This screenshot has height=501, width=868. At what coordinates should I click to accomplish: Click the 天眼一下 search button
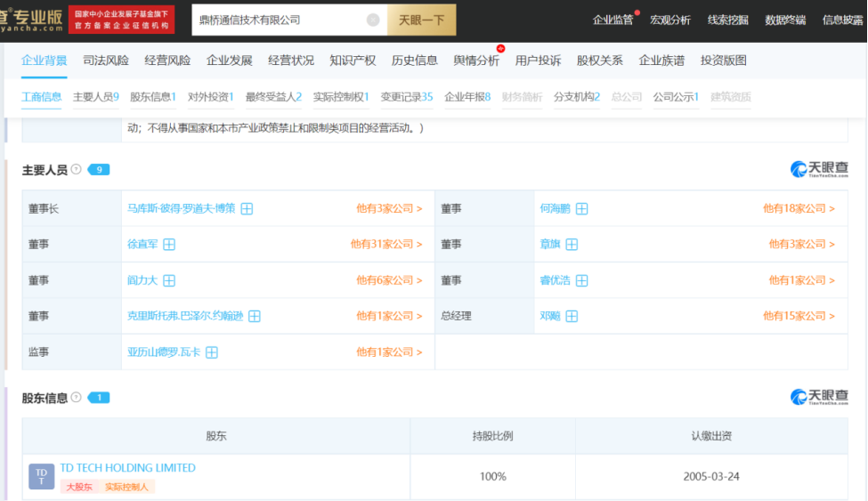[421, 20]
